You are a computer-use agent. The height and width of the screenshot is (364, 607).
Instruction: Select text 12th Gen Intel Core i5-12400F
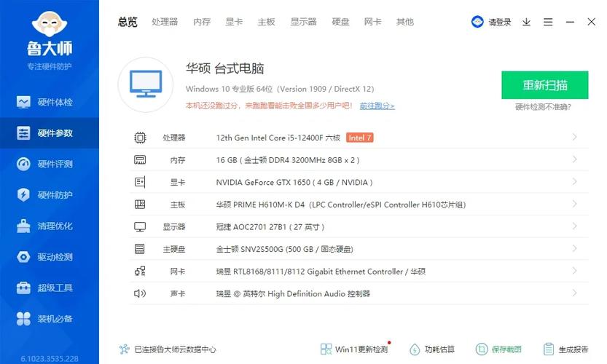click(x=270, y=138)
